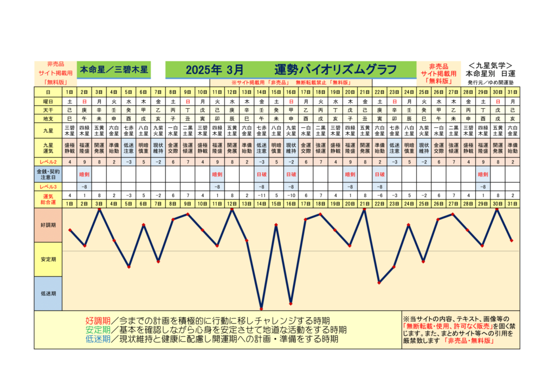The height and width of the screenshot is (392, 555).
Task: Click the red 「非売品・無料版」 footer text
Action: (x=469, y=341)
